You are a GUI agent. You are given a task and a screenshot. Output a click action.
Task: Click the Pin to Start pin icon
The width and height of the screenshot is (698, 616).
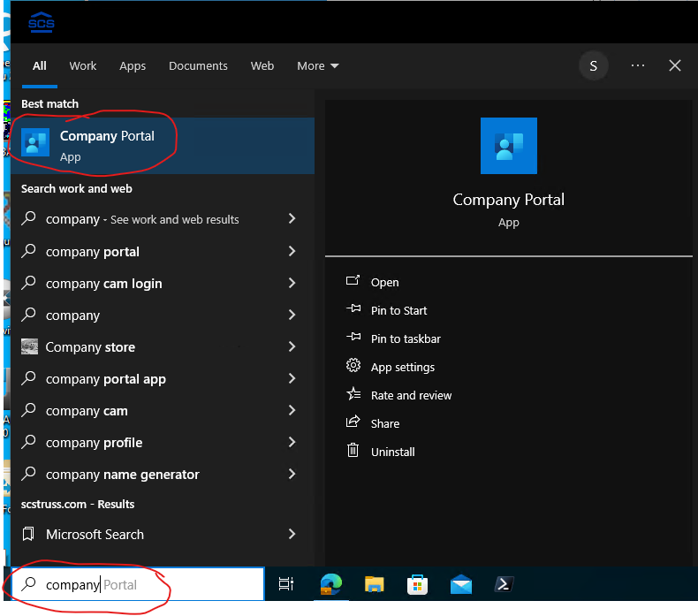[353, 308]
